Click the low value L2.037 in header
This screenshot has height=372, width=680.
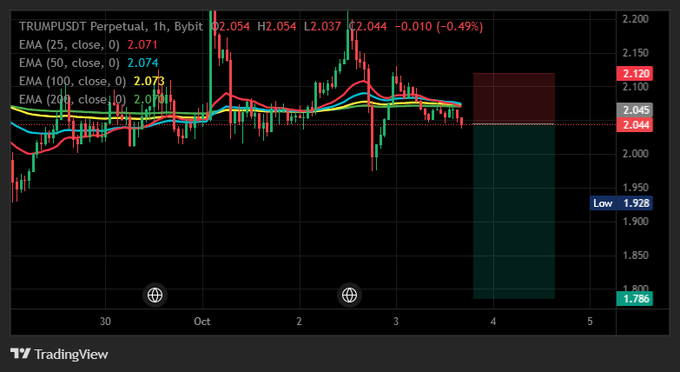tap(322, 26)
